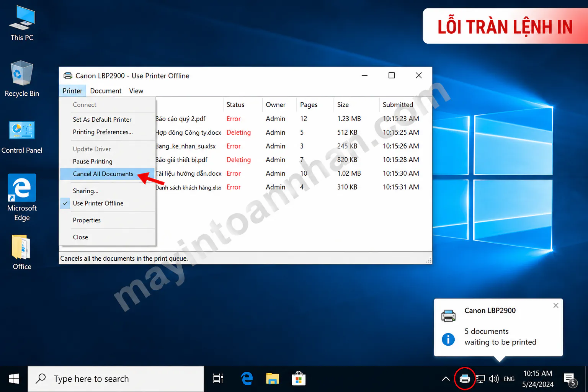The width and height of the screenshot is (588, 392).
Task: Open This PC desktop icon
Action: tap(22, 24)
